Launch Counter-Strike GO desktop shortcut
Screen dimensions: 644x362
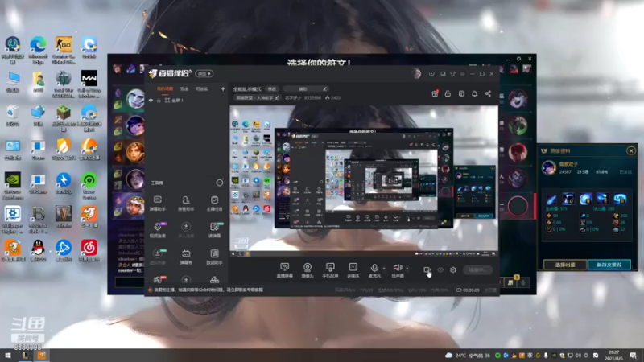pos(64,44)
